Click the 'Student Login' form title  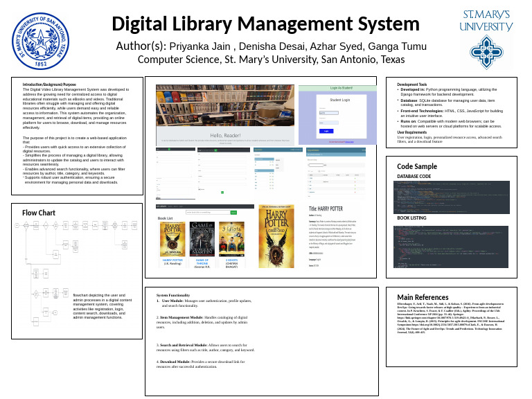coord(340,100)
